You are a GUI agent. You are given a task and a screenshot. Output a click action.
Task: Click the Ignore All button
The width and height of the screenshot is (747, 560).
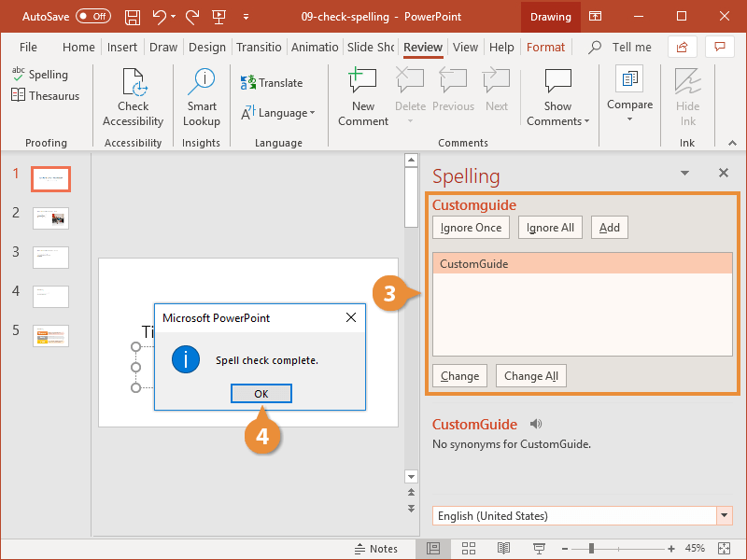[x=550, y=228]
